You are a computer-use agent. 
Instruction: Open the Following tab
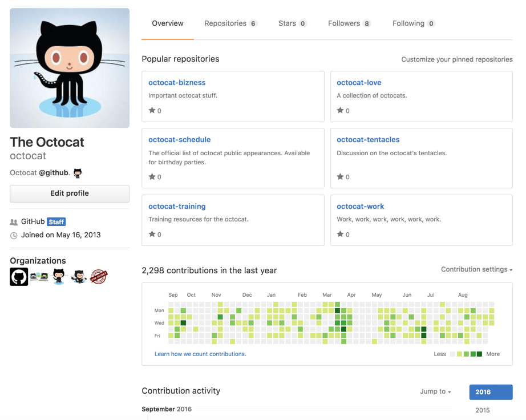coord(414,23)
